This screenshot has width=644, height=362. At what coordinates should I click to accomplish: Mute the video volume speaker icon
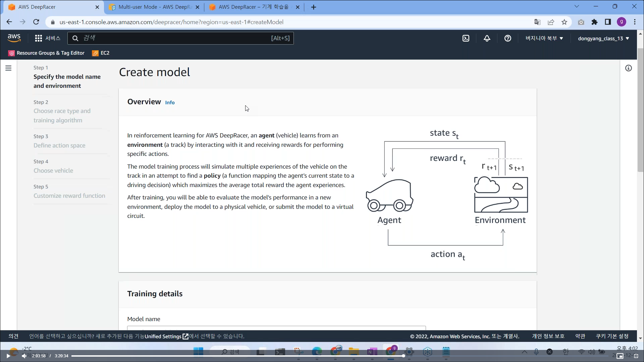(24, 356)
